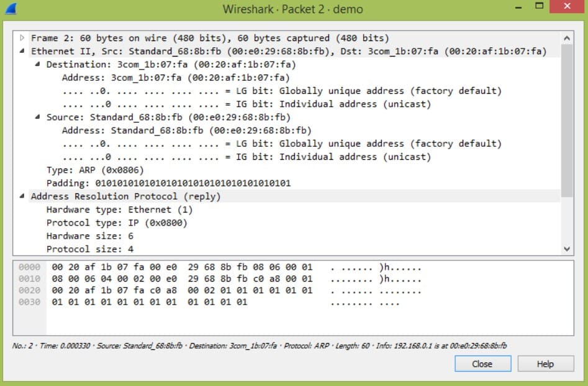
Task: Click status text 'Protocol: ARP'
Action: click(x=306, y=346)
